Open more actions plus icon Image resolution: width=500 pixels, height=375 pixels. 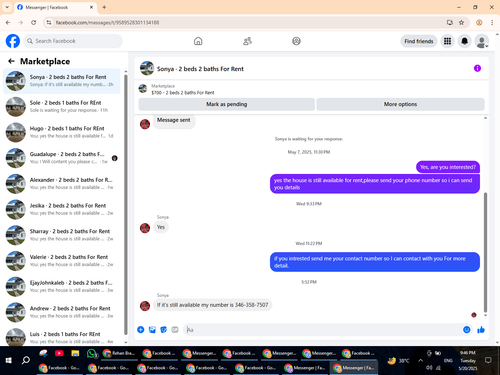point(141,330)
